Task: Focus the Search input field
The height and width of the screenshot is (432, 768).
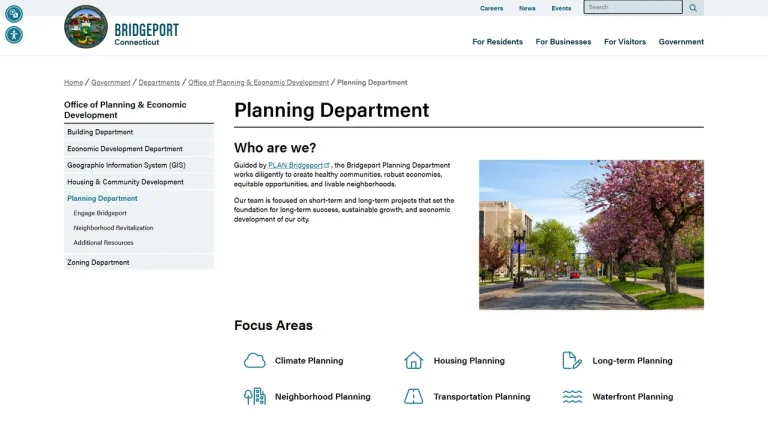Action: pos(633,7)
